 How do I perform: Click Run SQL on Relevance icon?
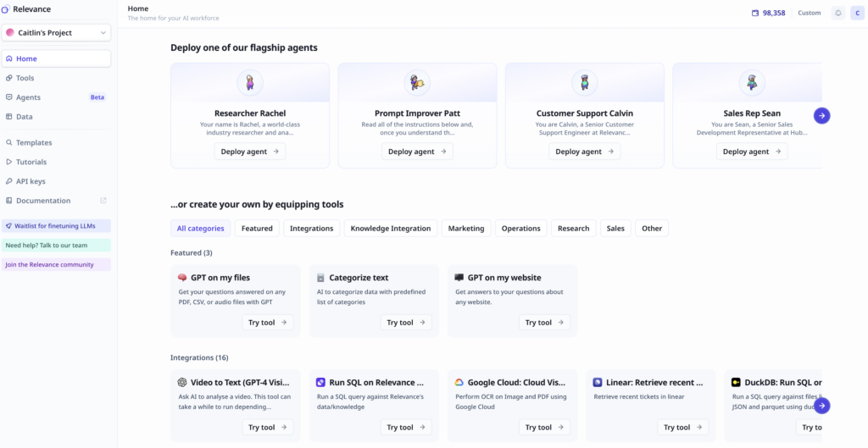(320, 382)
